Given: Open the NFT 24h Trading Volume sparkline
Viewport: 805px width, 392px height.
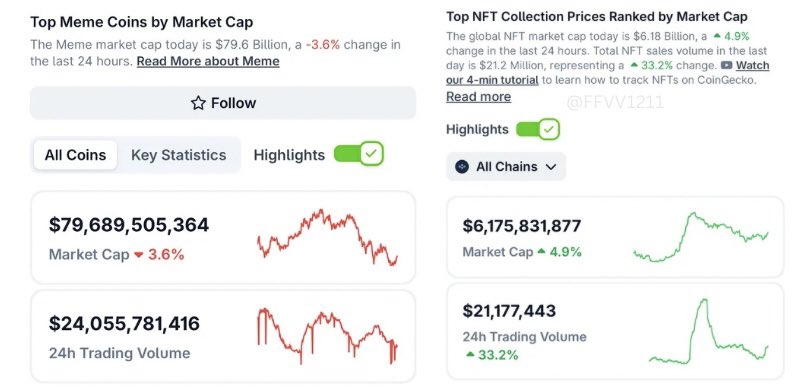Looking at the screenshot, I should coord(708,331).
